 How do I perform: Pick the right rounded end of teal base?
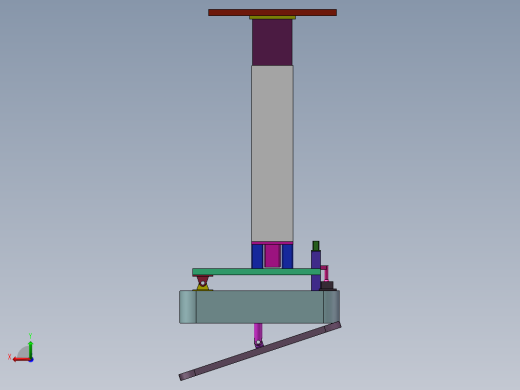pos(332,307)
